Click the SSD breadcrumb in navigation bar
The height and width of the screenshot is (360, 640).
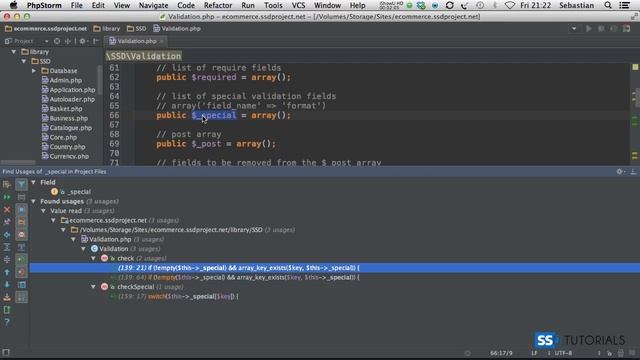tap(137, 29)
